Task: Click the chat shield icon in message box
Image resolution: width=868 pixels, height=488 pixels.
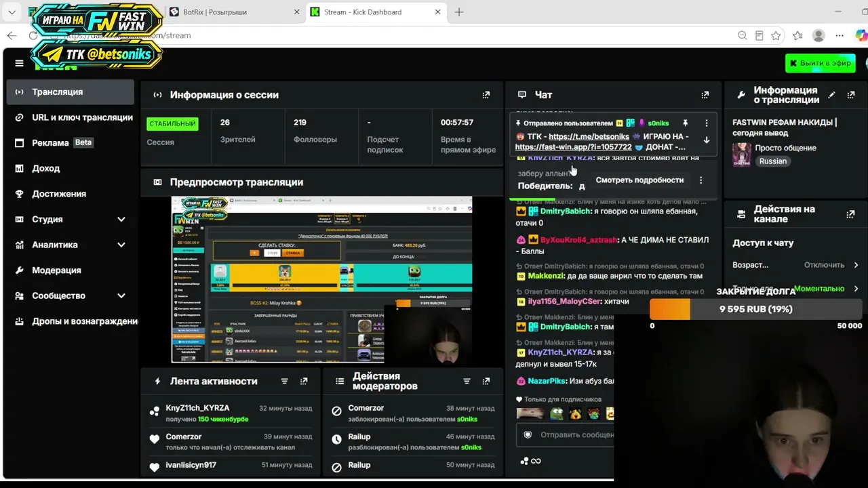Action: point(528,434)
